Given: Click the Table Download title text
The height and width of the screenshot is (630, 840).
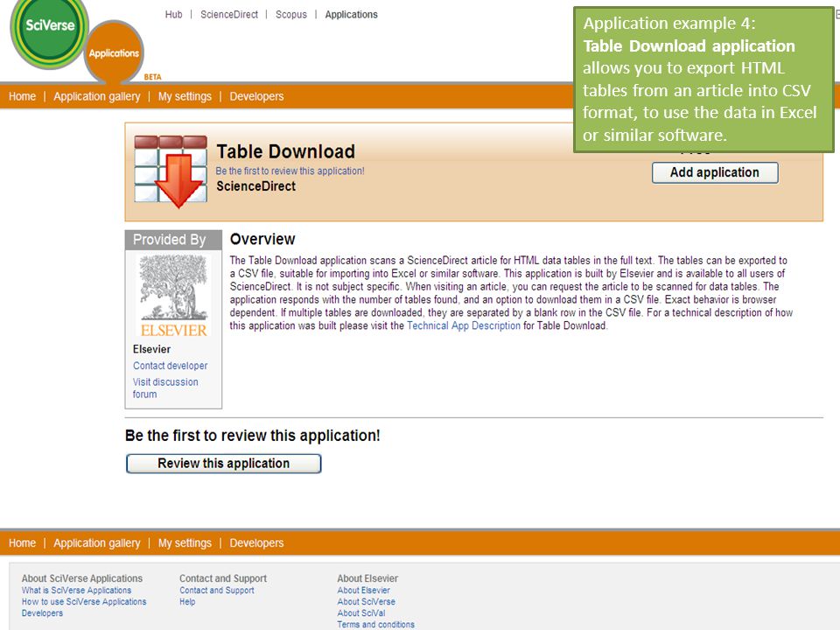Looking at the screenshot, I should (285, 151).
